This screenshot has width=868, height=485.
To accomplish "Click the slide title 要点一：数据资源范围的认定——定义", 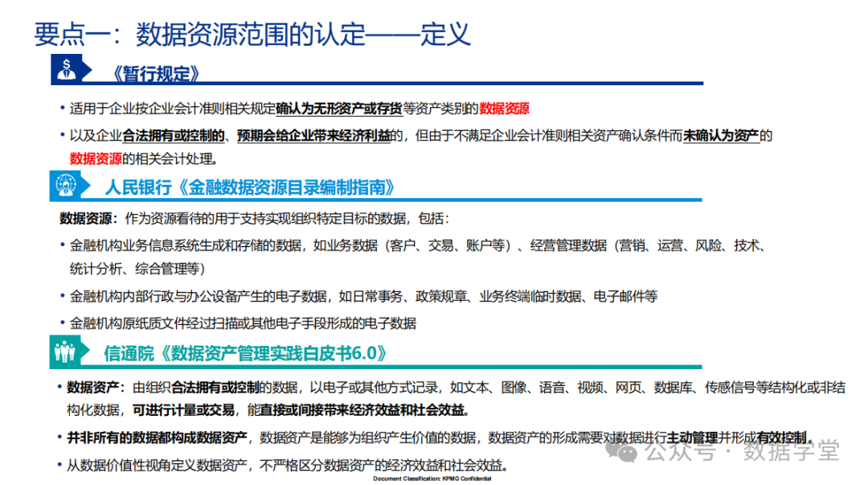I will (x=252, y=34).
